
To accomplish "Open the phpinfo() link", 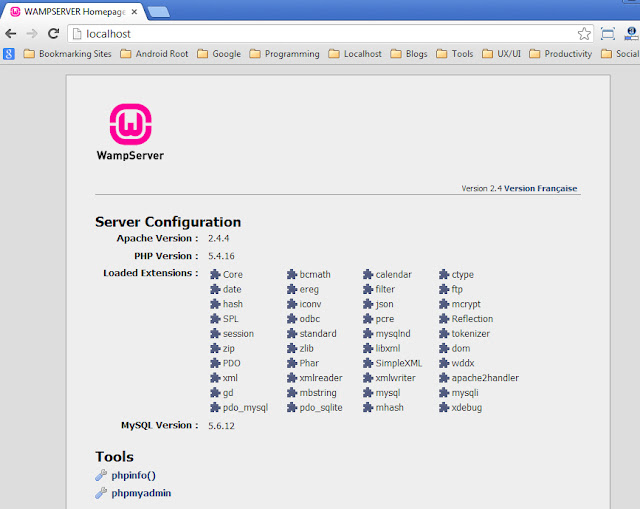I will click(133, 475).
